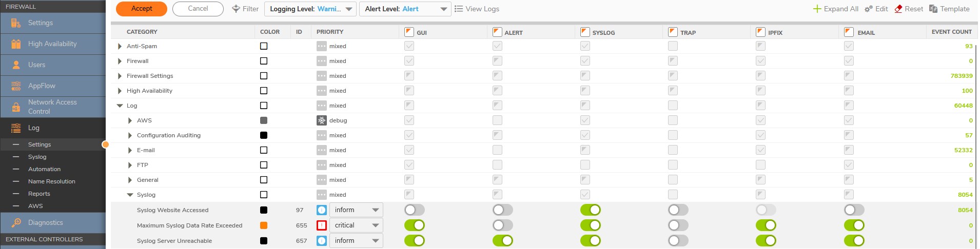The image size is (980, 249).
Task: Click the Reset eraser icon
Action: coord(898,9)
